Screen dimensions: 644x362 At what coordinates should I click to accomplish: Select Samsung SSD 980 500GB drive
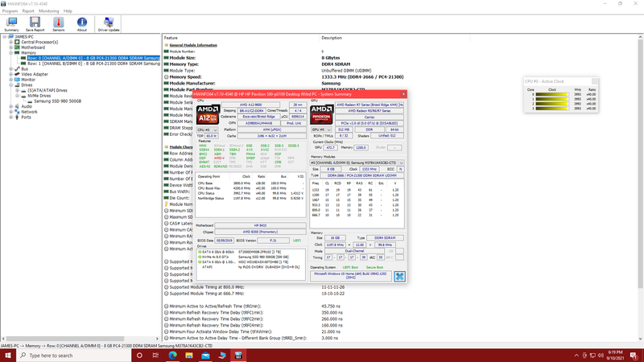pyautogui.click(x=57, y=101)
